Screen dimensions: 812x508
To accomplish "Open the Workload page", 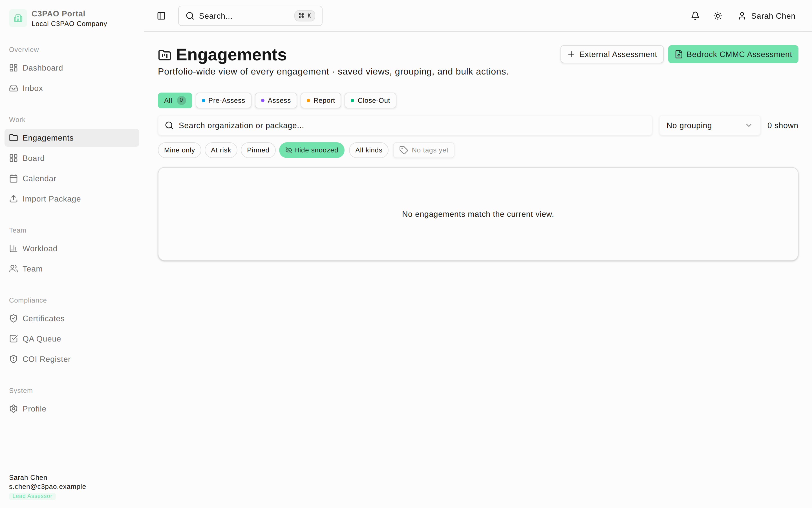I will pyautogui.click(x=72, y=248).
